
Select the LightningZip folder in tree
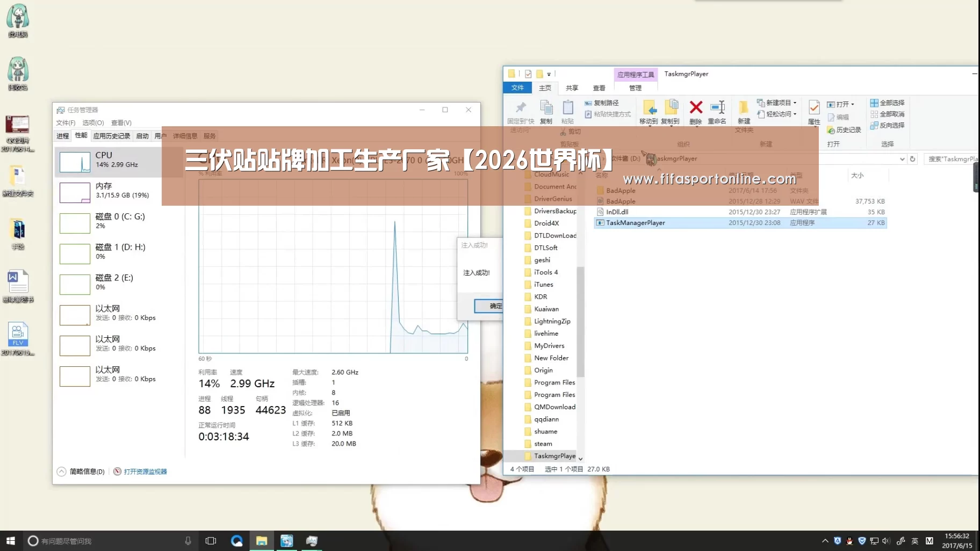click(x=552, y=321)
